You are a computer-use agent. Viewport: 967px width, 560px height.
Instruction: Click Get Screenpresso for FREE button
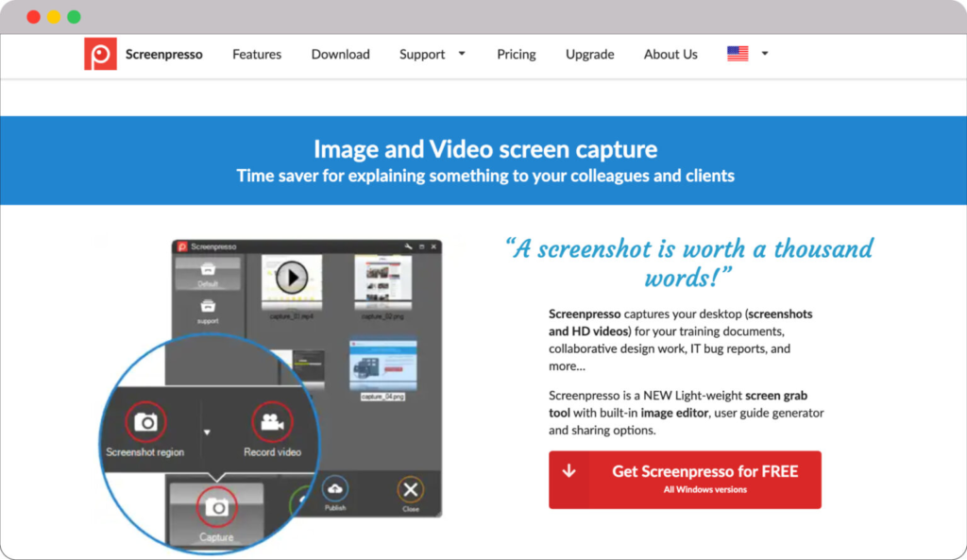pyautogui.click(x=685, y=479)
